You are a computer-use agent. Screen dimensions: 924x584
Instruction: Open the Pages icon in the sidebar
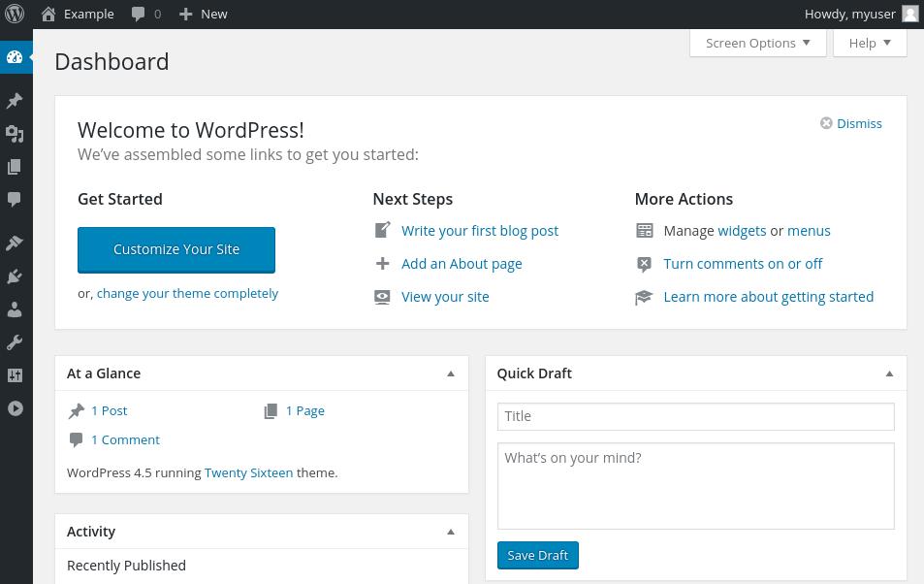pyautogui.click(x=15, y=167)
